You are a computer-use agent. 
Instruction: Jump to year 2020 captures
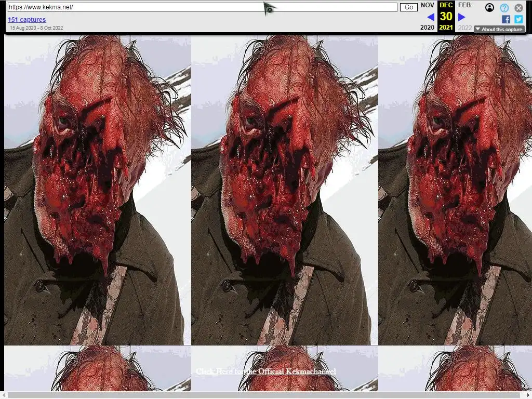coord(427,28)
